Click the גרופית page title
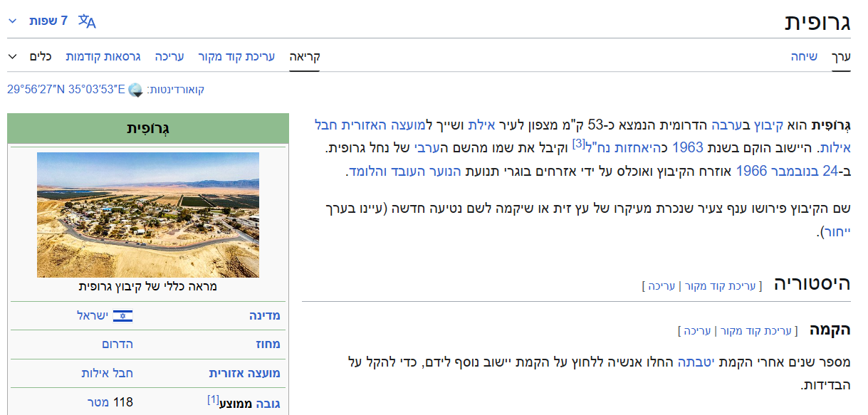 click(818, 21)
